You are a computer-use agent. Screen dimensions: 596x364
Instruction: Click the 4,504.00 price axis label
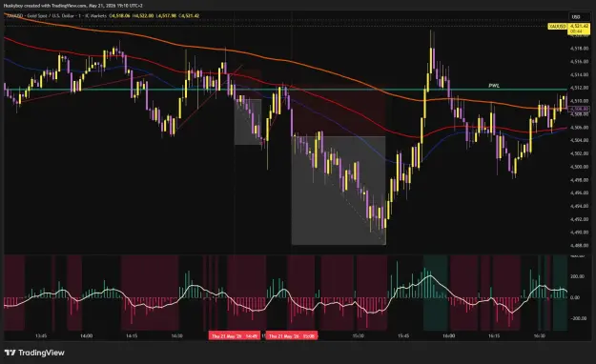coord(579,141)
